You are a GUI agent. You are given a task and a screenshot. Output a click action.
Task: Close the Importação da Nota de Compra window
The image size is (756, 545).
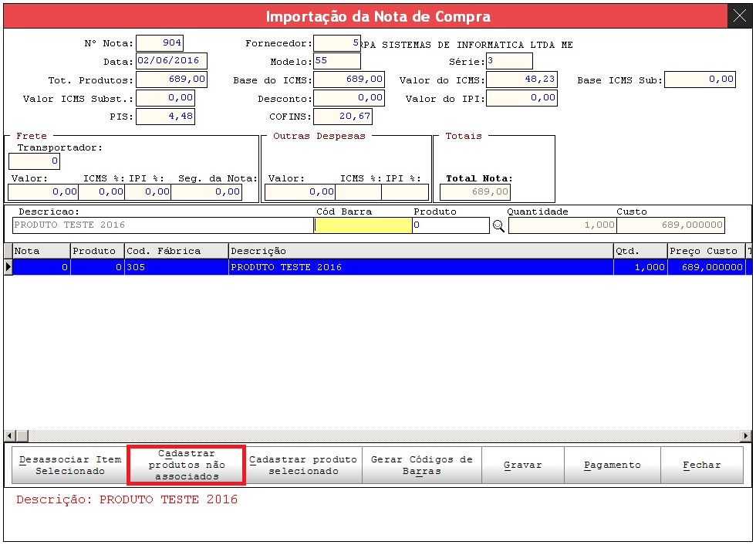pyautogui.click(x=740, y=16)
